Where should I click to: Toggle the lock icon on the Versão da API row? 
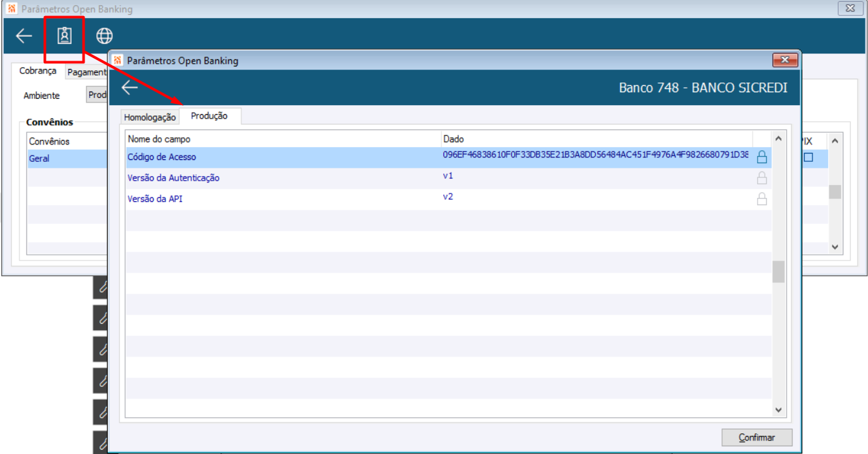(x=762, y=199)
